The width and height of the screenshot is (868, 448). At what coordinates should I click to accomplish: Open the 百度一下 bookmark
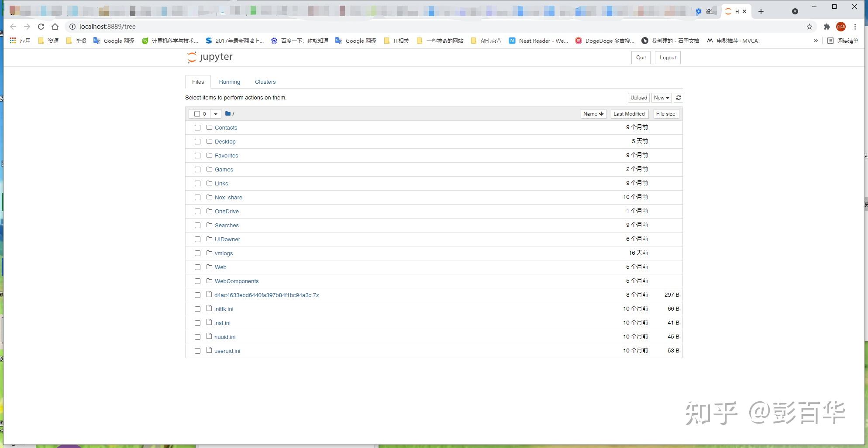(300, 41)
